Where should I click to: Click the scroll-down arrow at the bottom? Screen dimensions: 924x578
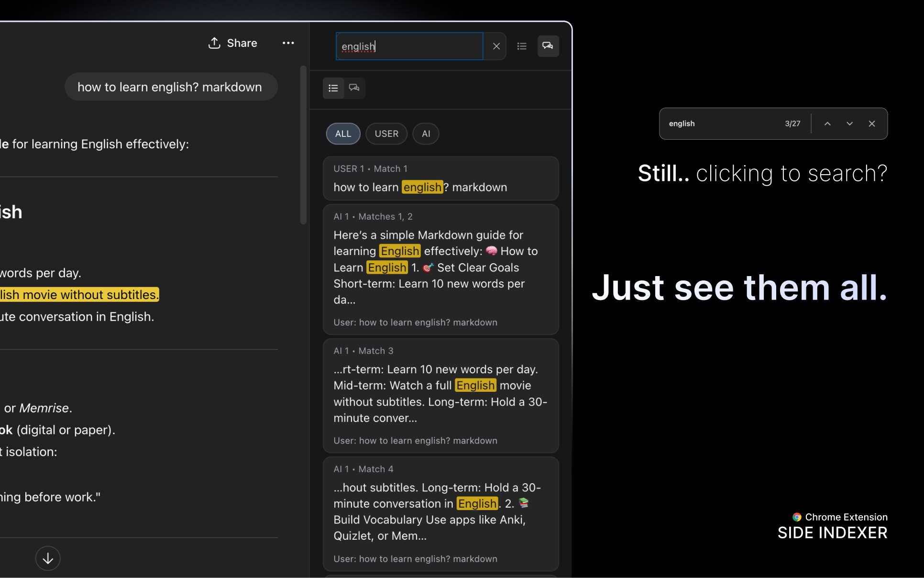(47, 558)
